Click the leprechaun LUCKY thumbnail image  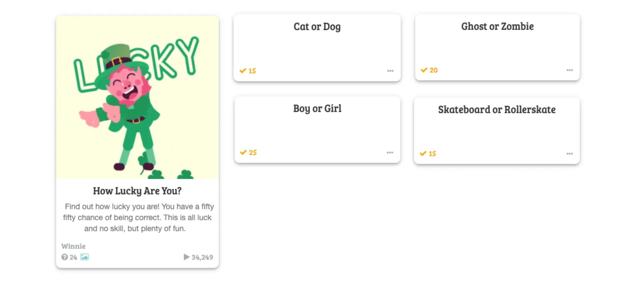click(x=137, y=97)
